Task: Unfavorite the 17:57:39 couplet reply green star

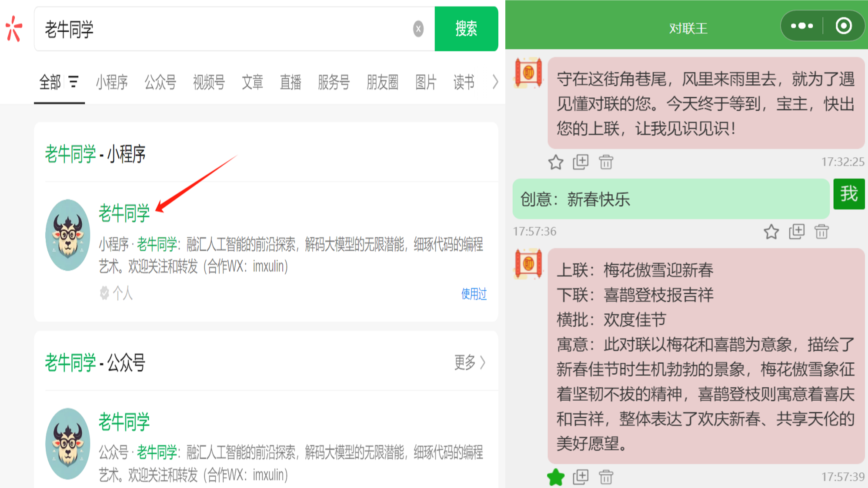Action: [555, 477]
